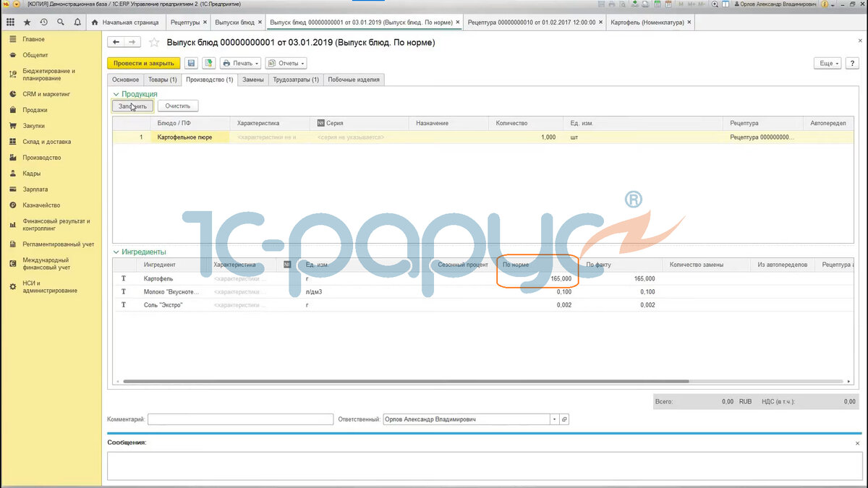Open CRM и маркетинг section
The width and height of the screenshot is (868, 488).
(51, 94)
